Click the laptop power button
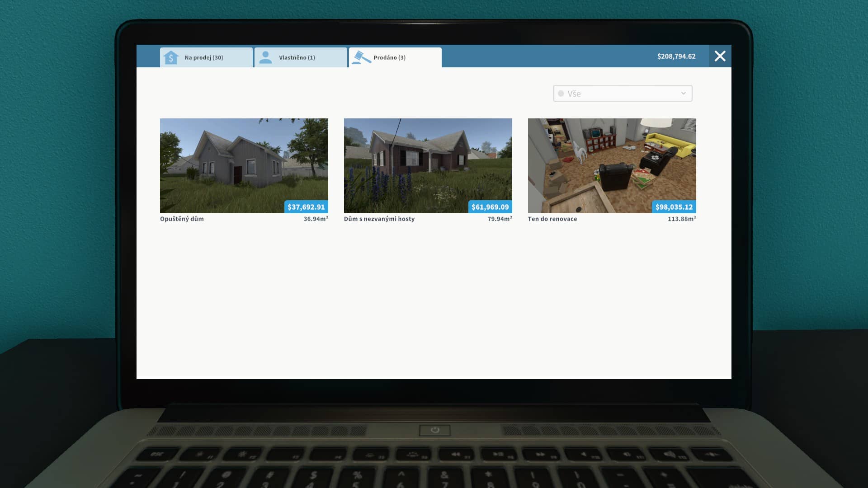 [435, 430]
